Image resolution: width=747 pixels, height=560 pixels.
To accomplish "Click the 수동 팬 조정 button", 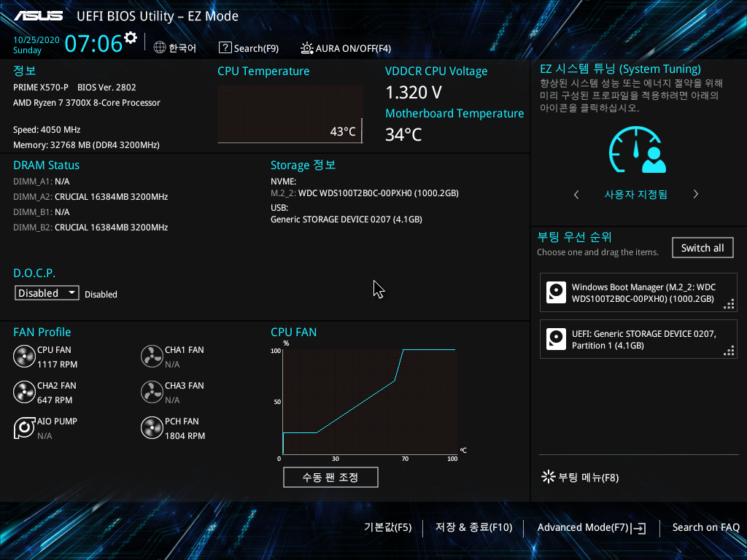I will [x=330, y=477].
